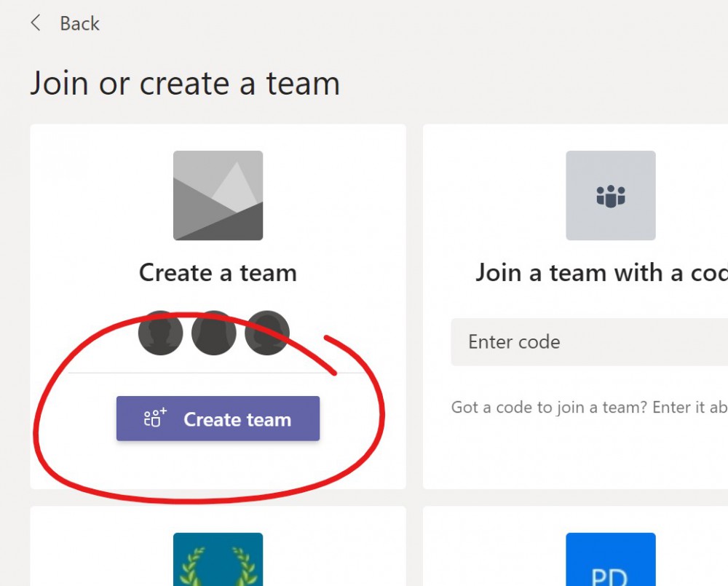728x586 pixels.
Task: Click the laurel wreath team card
Action: [x=218, y=546]
